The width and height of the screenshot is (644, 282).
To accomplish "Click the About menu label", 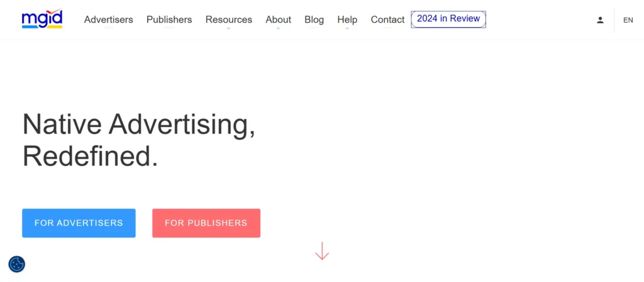I will pyautogui.click(x=278, y=20).
